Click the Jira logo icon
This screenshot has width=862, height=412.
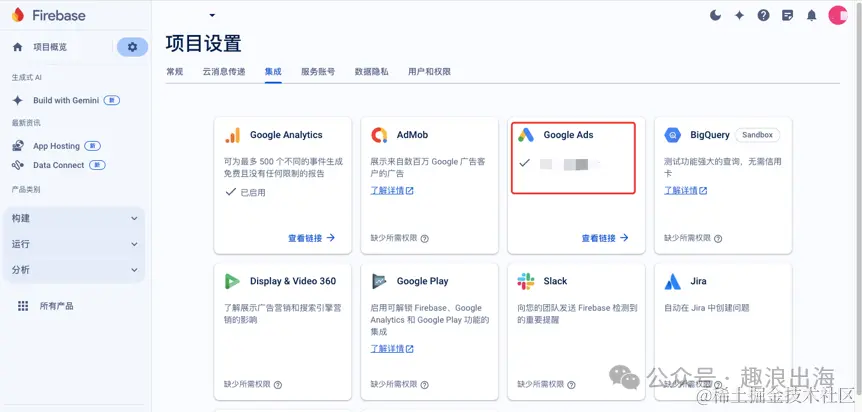pyautogui.click(x=673, y=281)
